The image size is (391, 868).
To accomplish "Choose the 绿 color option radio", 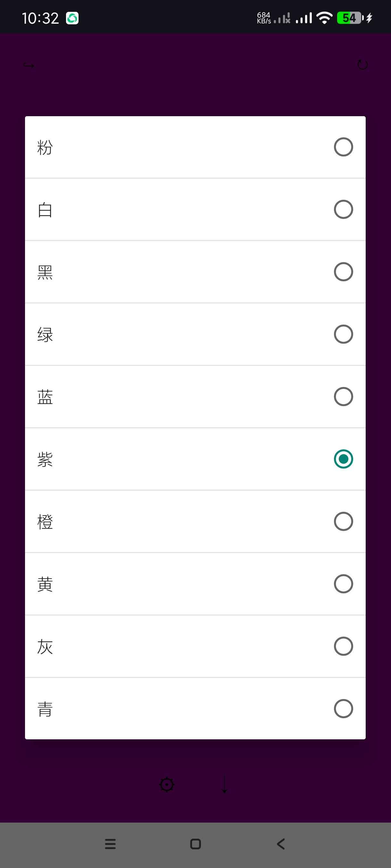I will (343, 334).
